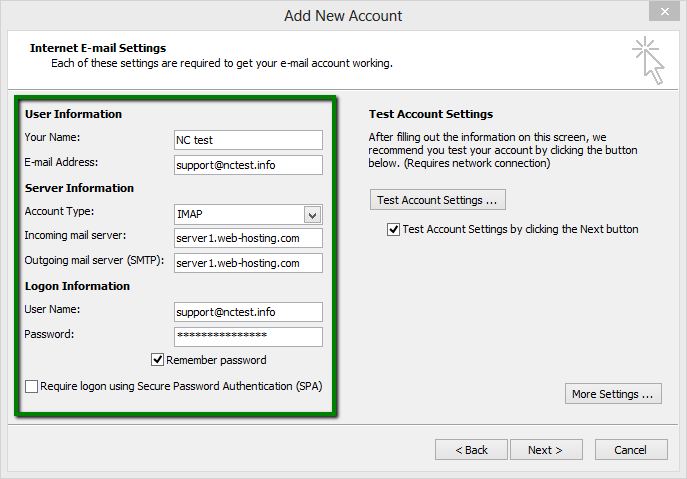Click the Your Name input field

[248, 140]
